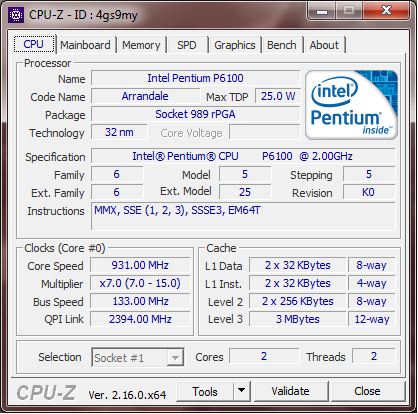Image resolution: width=418 pixels, height=414 pixels.
Task: Open the Socket #1 selection dropdown
Action: pos(138,358)
